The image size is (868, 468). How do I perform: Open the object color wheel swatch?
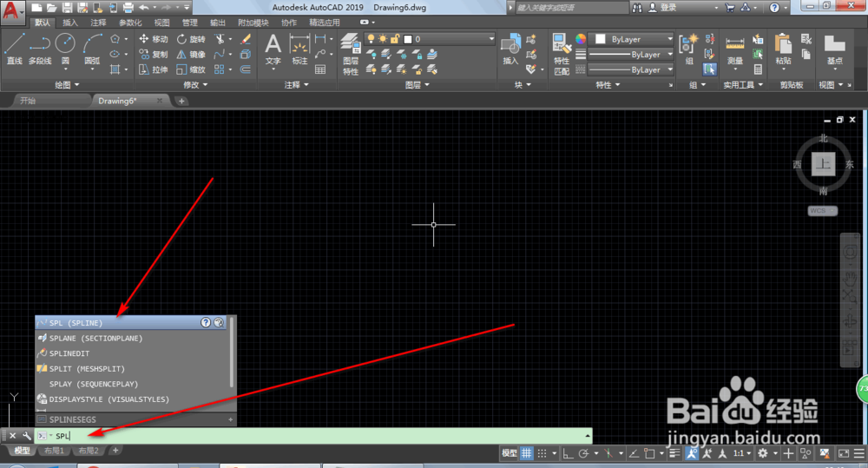coord(580,39)
